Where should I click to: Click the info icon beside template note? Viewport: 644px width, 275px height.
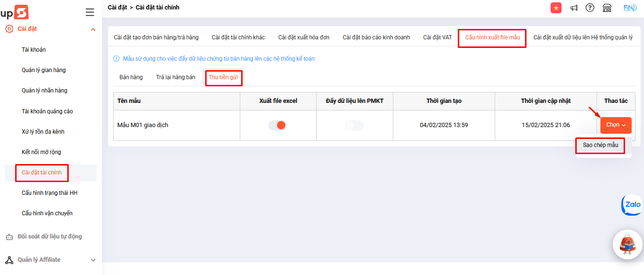tap(116, 59)
